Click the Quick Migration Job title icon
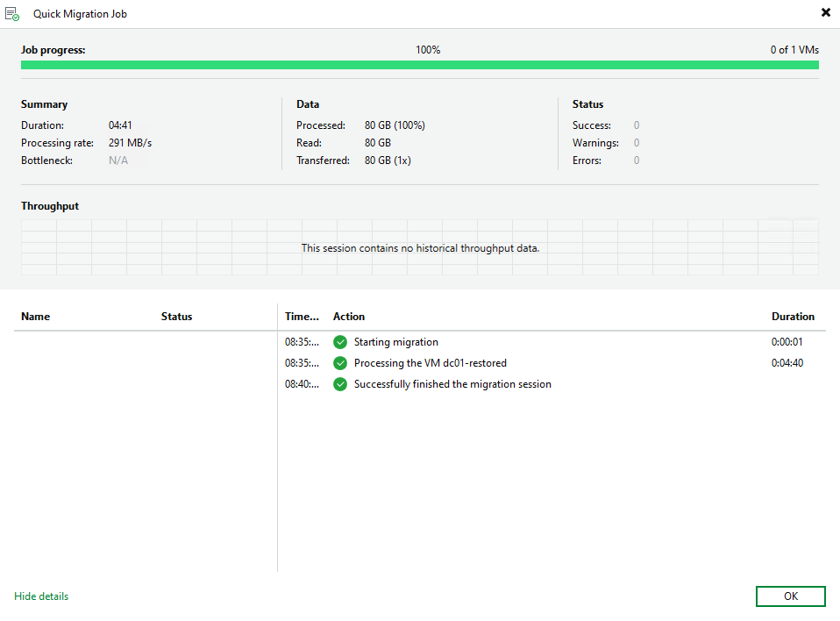840x621 pixels. 11,14
